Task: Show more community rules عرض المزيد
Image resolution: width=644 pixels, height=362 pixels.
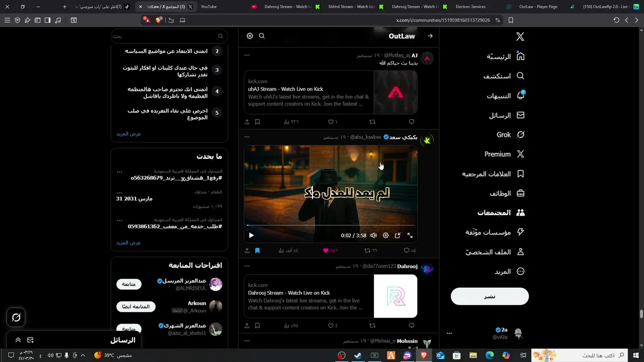Action: coord(129,134)
